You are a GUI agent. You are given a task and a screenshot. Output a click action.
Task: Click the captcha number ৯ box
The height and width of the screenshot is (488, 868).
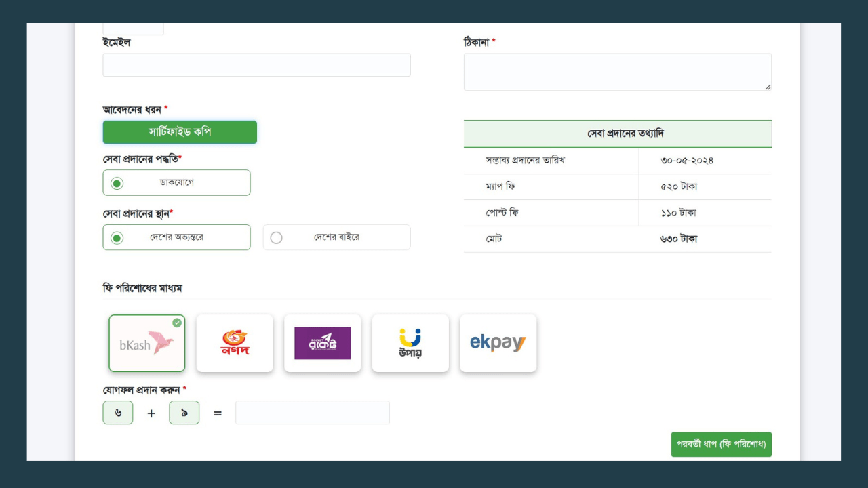[184, 413]
